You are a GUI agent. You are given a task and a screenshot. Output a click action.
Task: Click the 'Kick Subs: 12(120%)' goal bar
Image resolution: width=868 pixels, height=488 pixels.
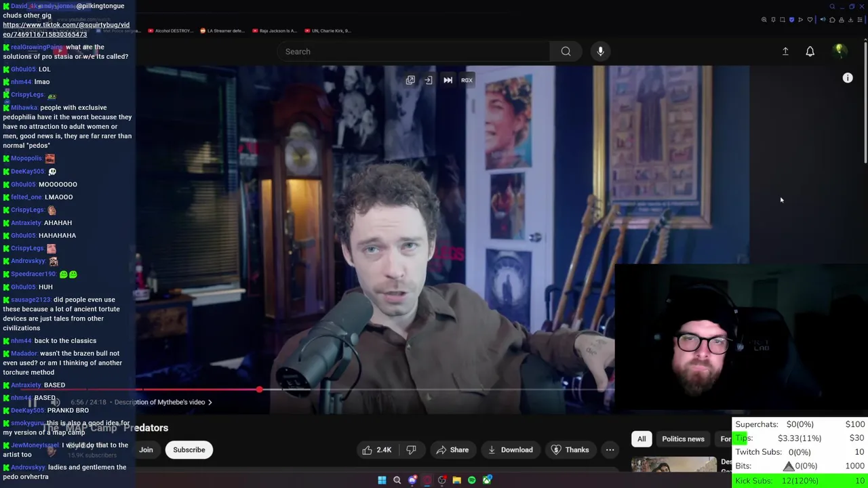pyautogui.click(x=800, y=481)
